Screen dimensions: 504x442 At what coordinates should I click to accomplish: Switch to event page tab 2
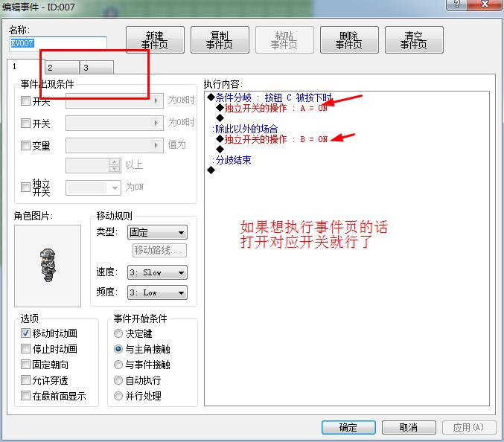(x=62, y=68)
